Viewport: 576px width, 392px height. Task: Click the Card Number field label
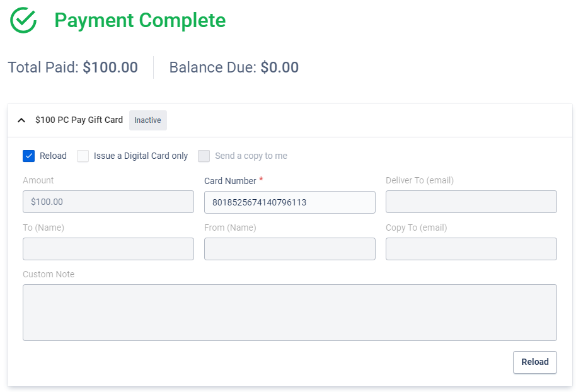230,181
